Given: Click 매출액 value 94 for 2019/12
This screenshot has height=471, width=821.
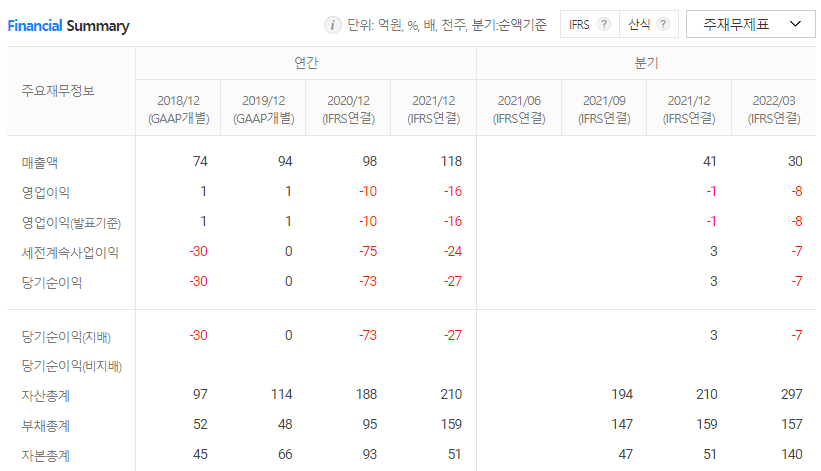Looking at the screenshot, I should point(285,161).
